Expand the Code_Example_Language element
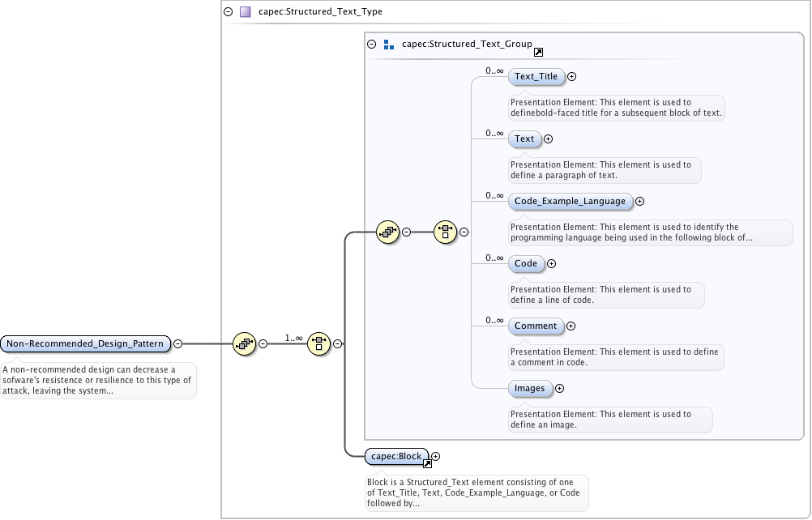The image size is (812, 520). 639,202
